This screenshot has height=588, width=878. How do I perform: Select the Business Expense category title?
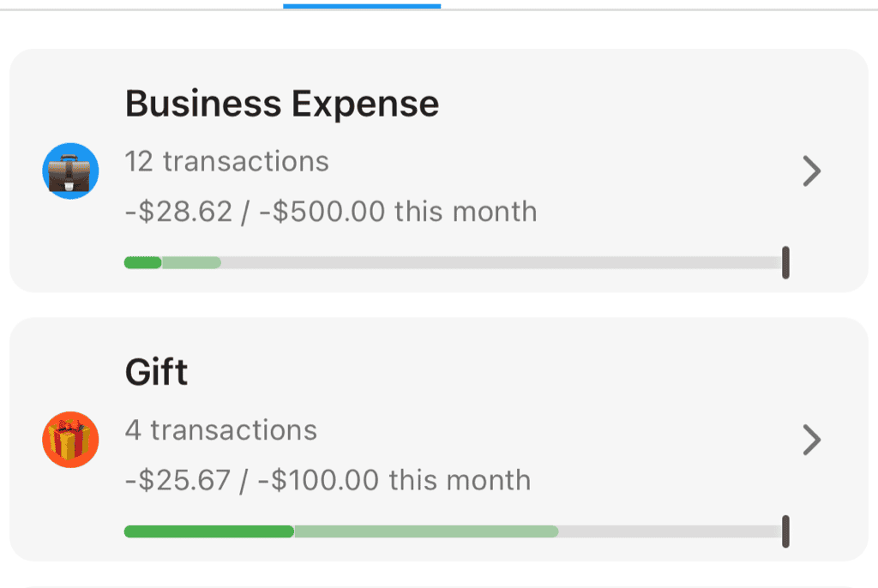click(282, 105)
